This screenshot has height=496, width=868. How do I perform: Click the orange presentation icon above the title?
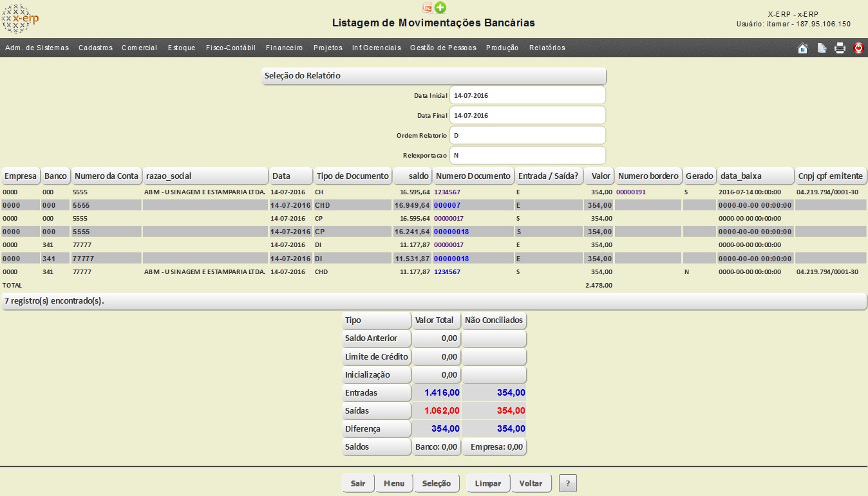[x=427, y=8]
